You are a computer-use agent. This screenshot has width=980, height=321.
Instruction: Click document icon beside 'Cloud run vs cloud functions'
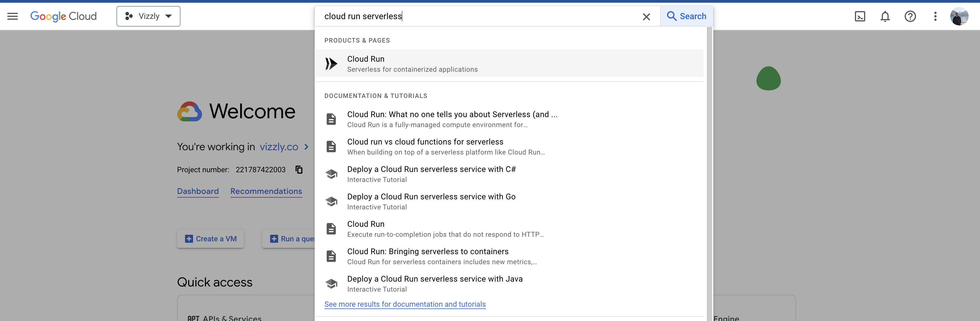coord(331,147)
